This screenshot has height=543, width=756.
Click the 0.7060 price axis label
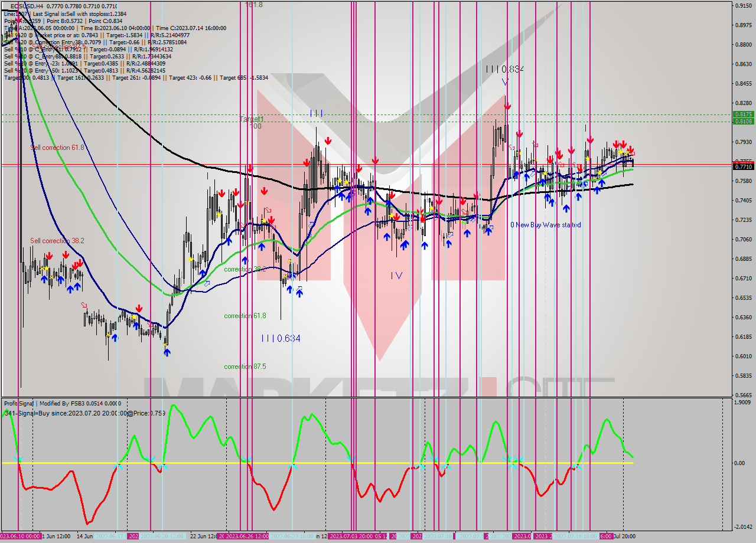742,239
